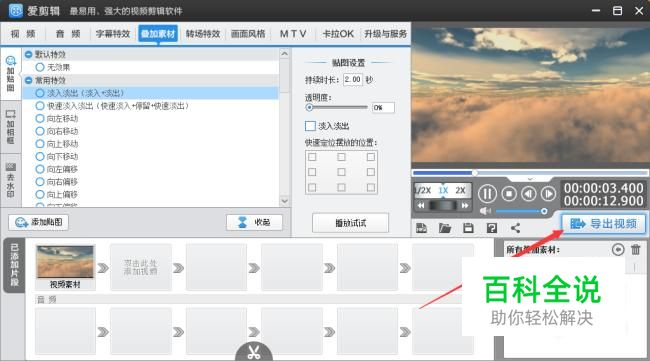Screen dimensions: 650x361
Task: Click the 播放试试 button
Action: [x=350, y=223]
